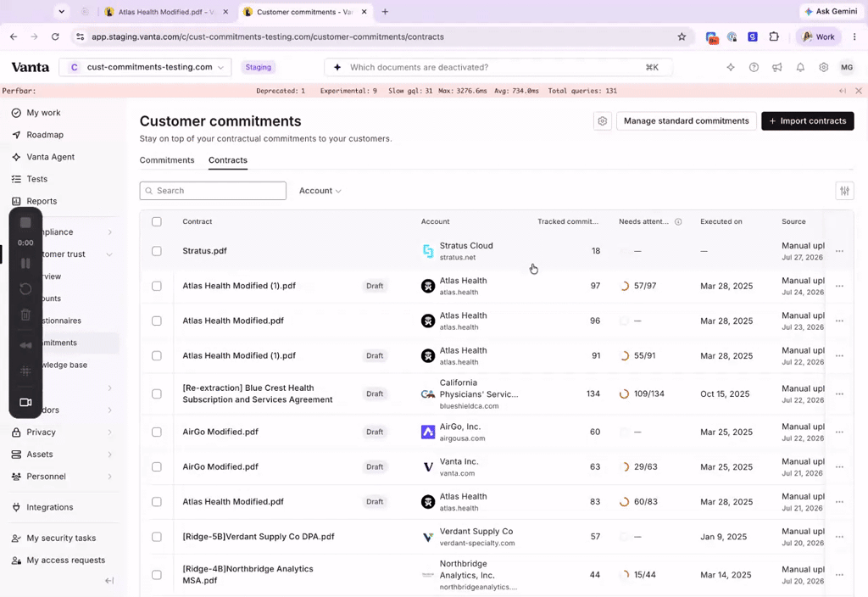The height and width of the screenshot is (597, 868).
Task: Open Vanta Agent in the sidebar
Action: click(x=50, y=157)
